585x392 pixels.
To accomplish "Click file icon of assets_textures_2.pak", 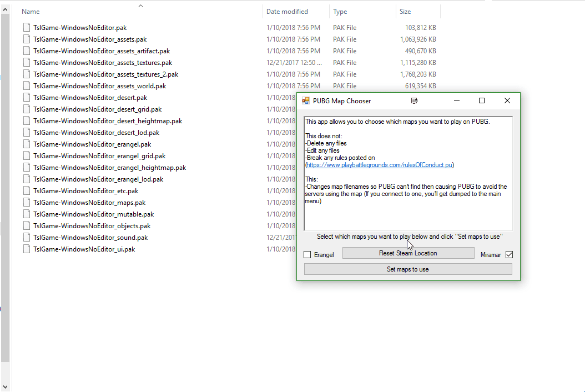I will (27, 74).
